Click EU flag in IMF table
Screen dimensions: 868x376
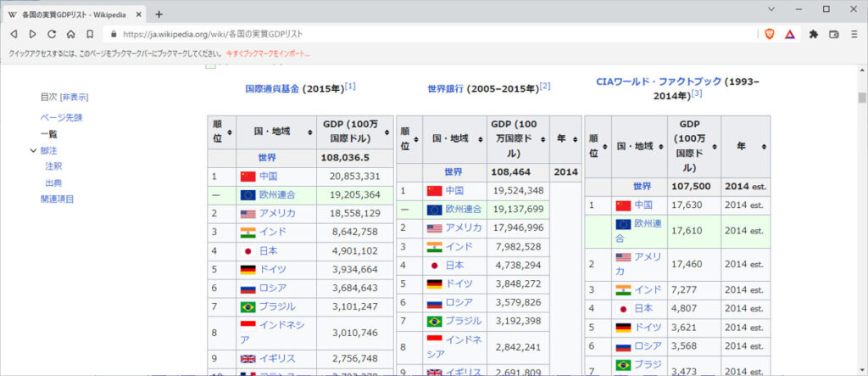248,194
